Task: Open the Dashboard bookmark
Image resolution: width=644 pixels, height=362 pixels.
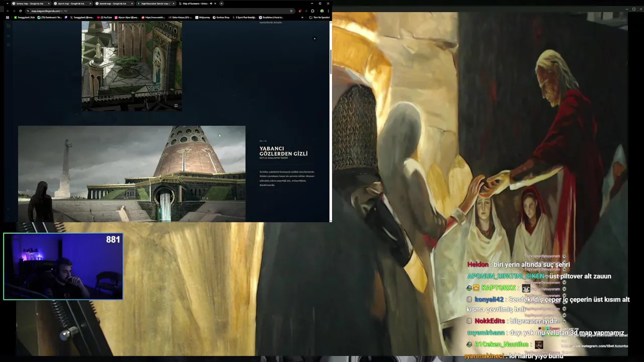Action: [x=50, y=18]
